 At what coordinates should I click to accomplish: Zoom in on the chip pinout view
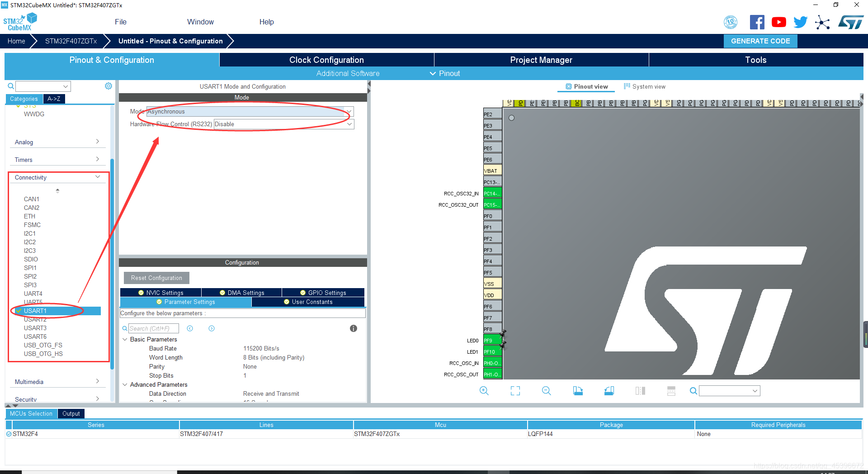click(484, 391)
